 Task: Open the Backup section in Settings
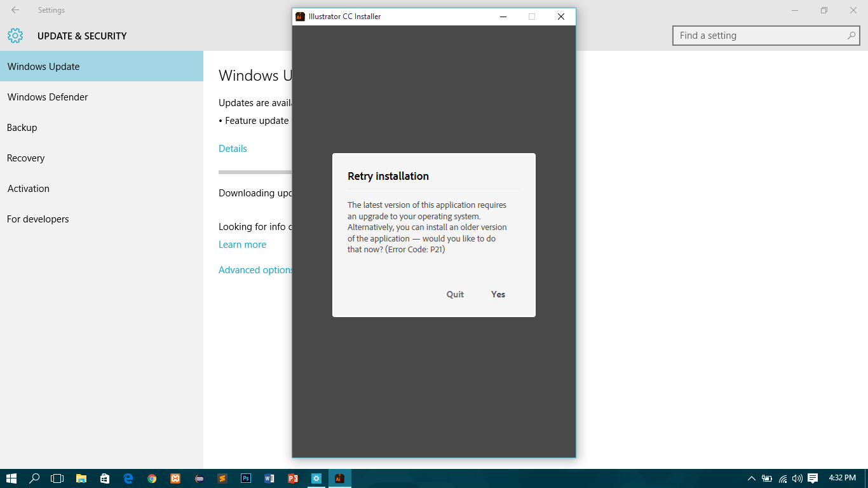(102, 128)
